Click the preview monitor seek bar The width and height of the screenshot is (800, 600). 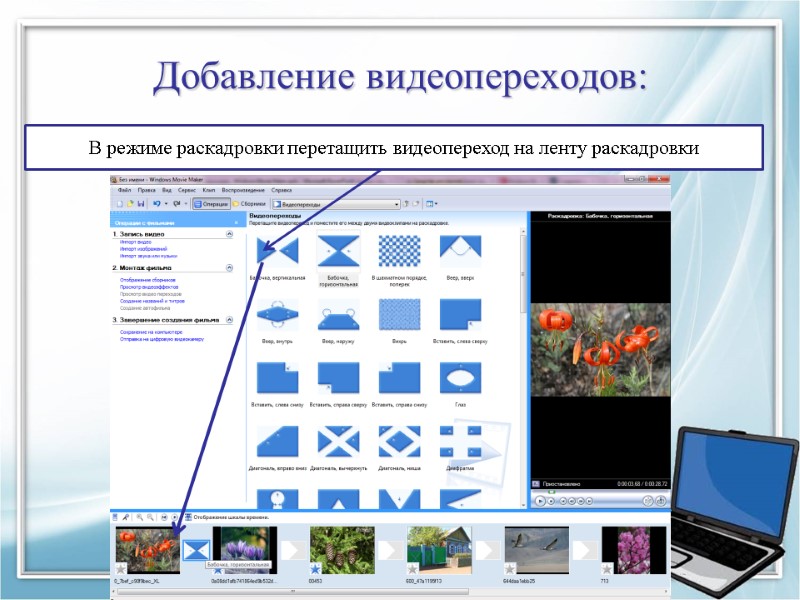click(600, 491)
